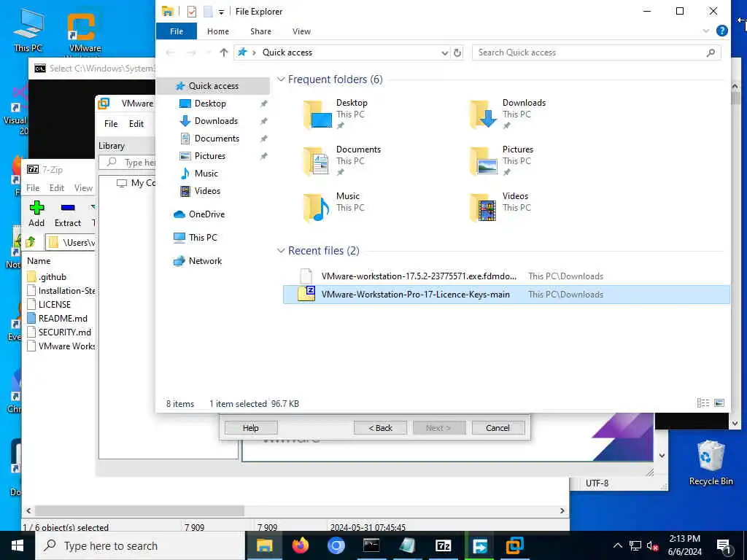
Task: Select the Music folder icon in Frequent folders
Action: pyautogui.click(x=317, y=208)
